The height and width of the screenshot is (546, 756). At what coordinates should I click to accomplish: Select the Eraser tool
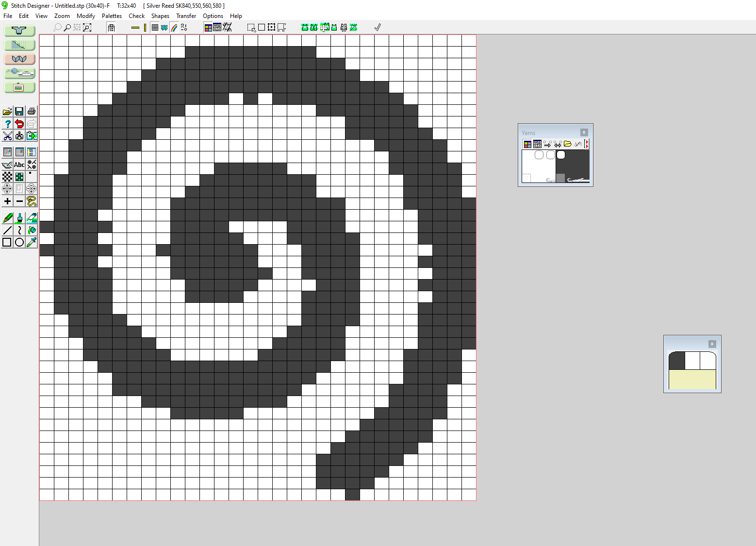click(32, 218)
